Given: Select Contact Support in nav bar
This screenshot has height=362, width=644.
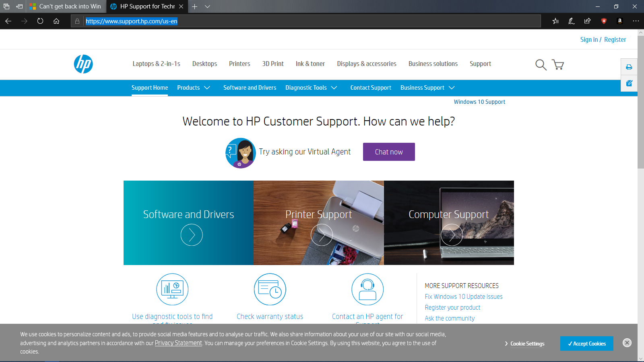Looking at the screenshot, I should (x=371, y=88).
